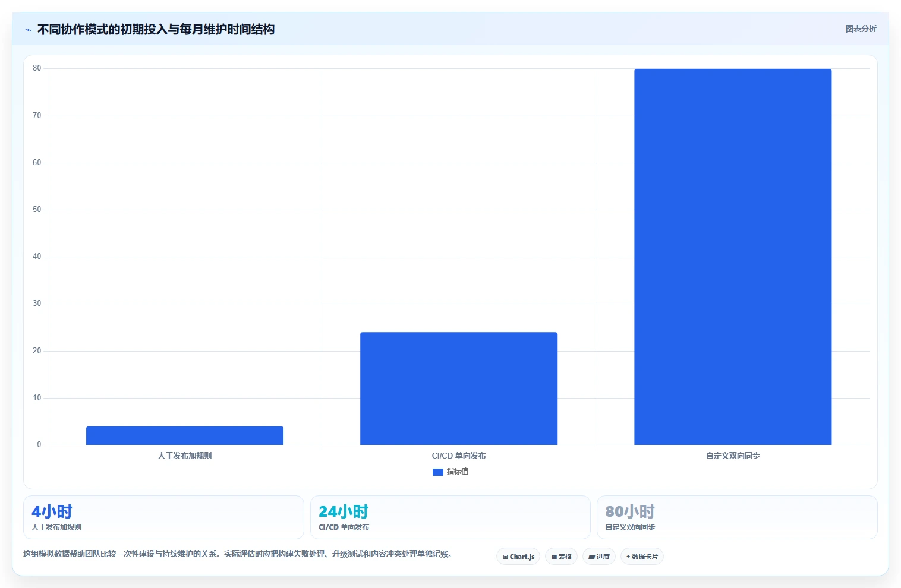
Task: Click the icon inside the 表格 chip
Action: [x=554, y=557]
